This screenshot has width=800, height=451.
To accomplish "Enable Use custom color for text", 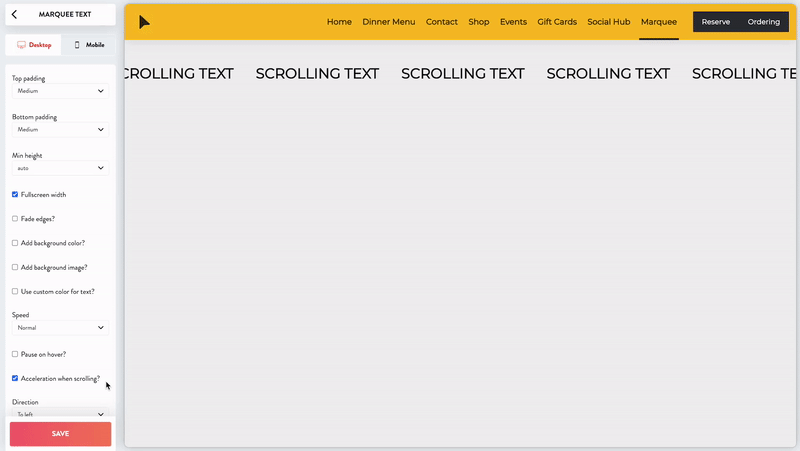I will [x=15, y=291].
